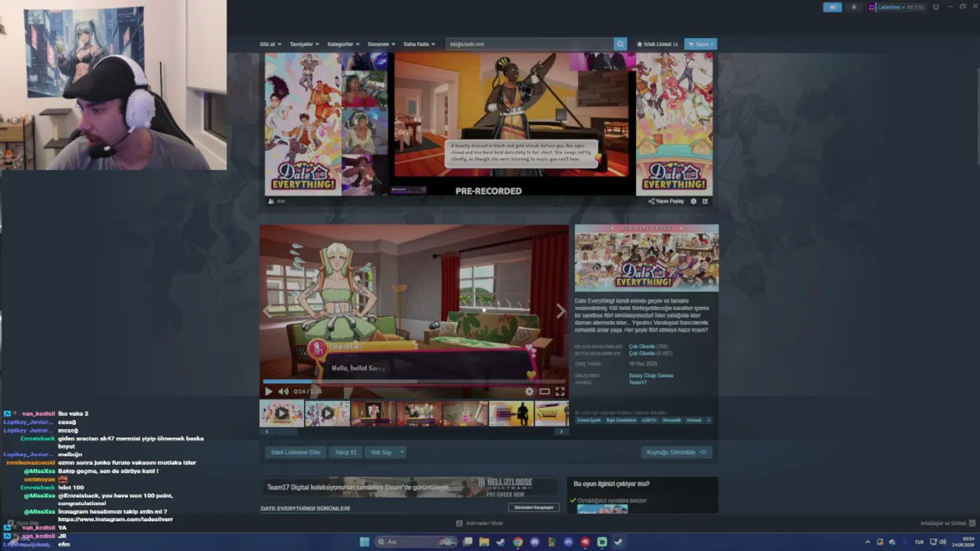Open Steam announcements megaphone icon

(x=832, y=7)
